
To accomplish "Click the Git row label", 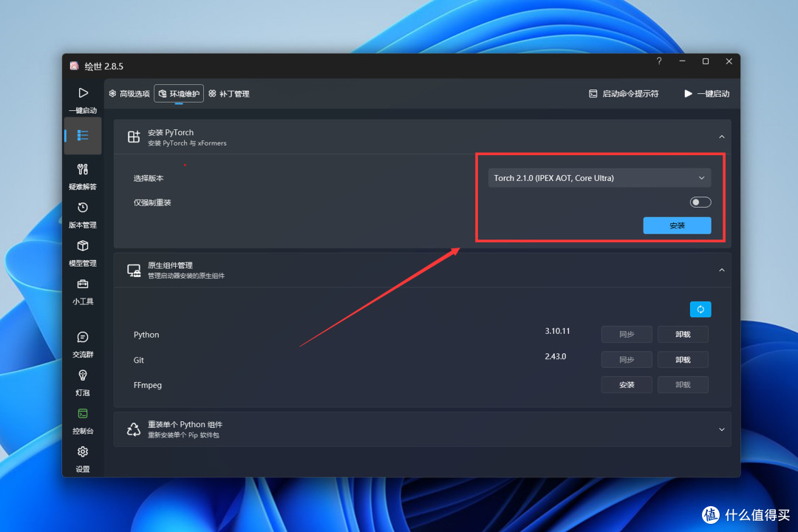I will tap(138, 360).
